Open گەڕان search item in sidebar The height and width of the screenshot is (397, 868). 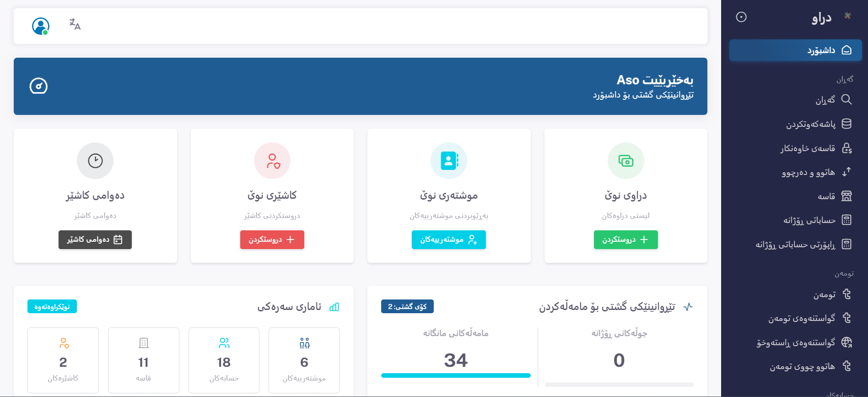[833, 100]
